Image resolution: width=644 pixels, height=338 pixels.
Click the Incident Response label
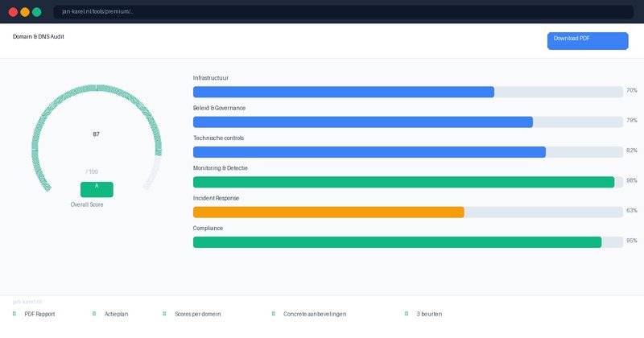[216, 198]
